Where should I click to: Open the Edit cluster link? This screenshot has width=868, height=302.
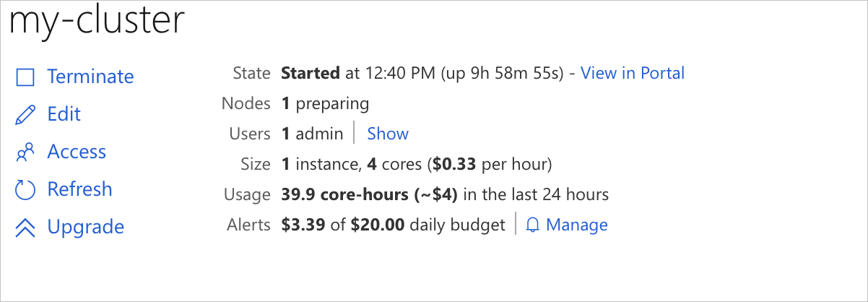tap(64, 114)
